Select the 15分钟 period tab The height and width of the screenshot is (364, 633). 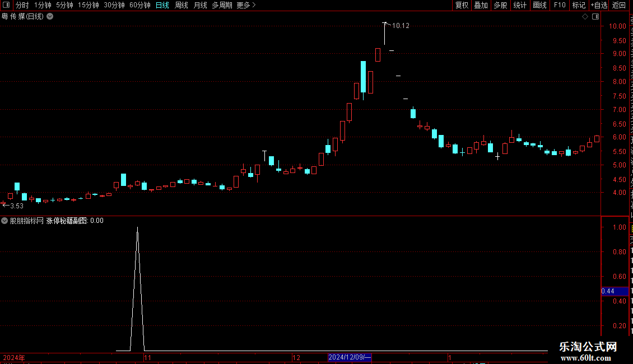[89, 5]
